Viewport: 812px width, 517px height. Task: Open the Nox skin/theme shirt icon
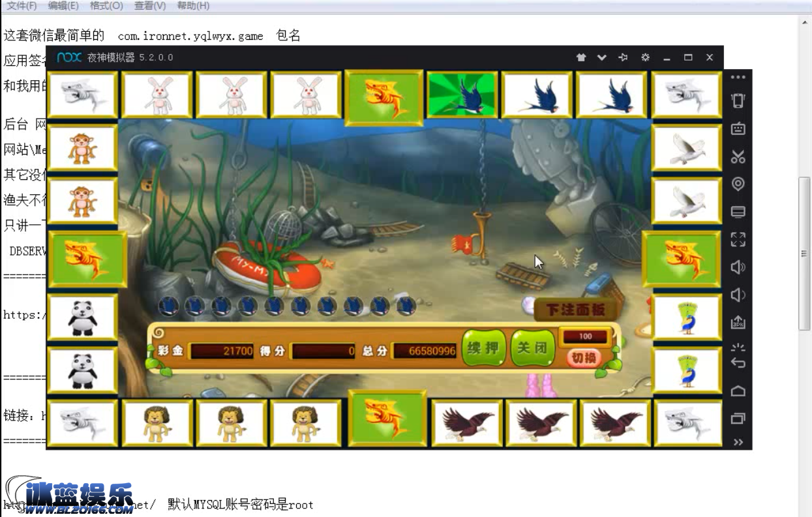(x=581, y=57)
